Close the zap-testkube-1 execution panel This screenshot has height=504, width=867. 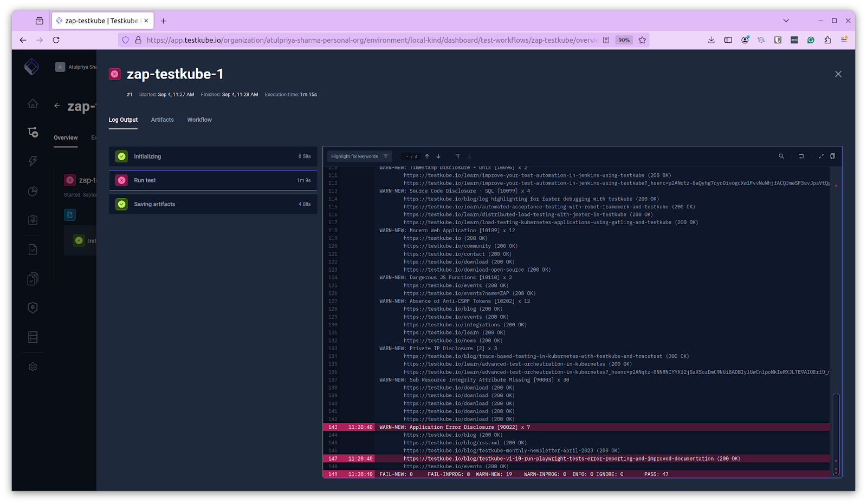[838, 74]
